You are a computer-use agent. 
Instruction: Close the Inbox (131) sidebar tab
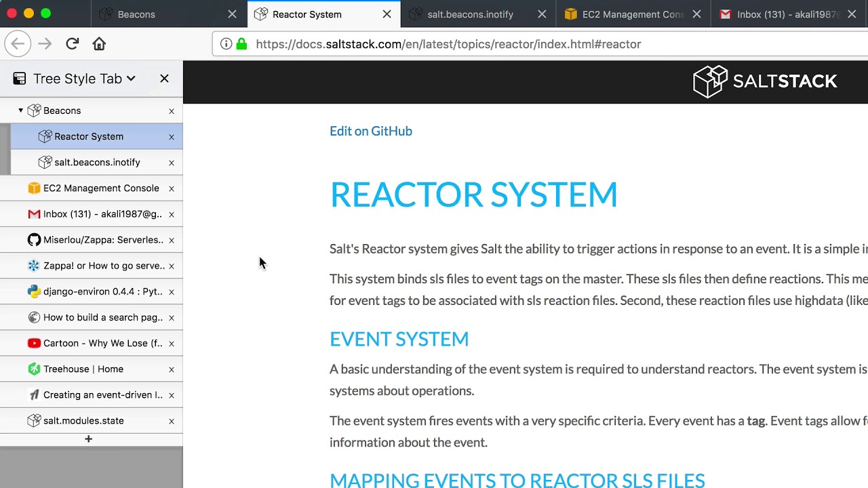point(172,214)
